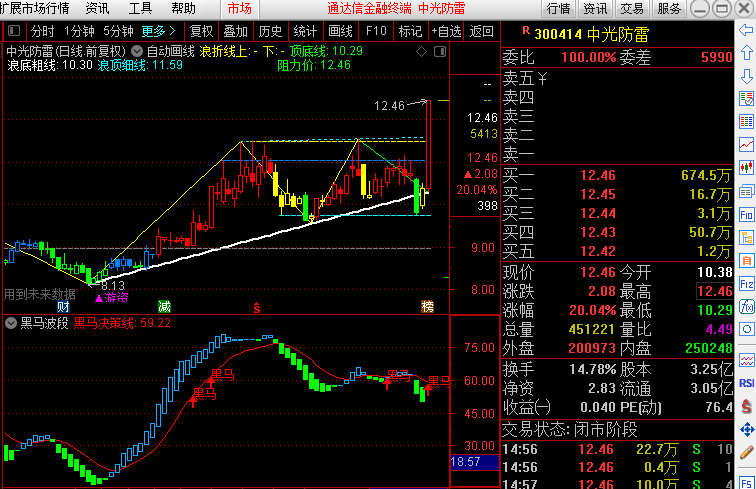Click the diamond icon in chart header
The width and height of the screenshot is (756, 489).
point(421,52)
